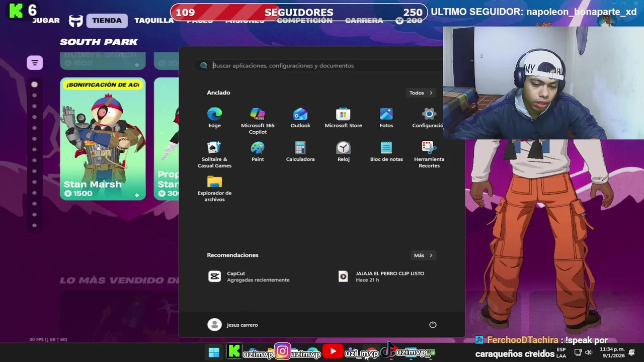Expand Todos to show all apps
Screen dimensions: 644x362
click(421, 93)
